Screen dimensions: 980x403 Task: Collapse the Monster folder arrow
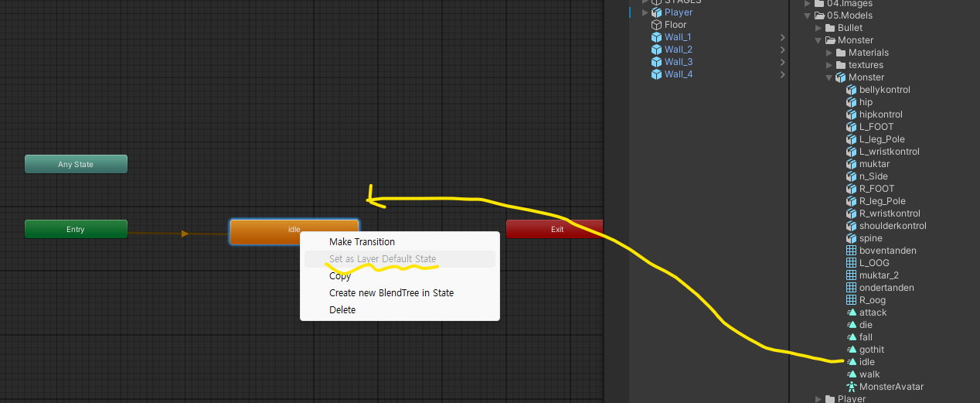pyautogui.click(x=818, y=40)
